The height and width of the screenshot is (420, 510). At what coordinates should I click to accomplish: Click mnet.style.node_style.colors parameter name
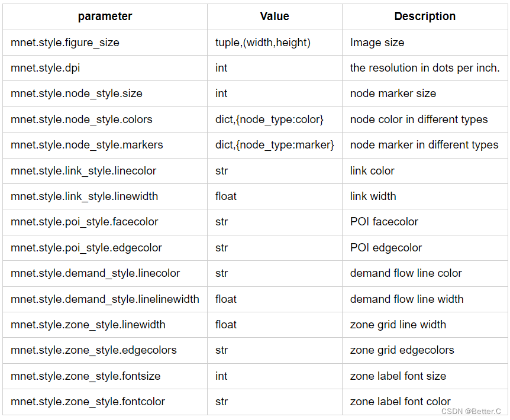82,119
